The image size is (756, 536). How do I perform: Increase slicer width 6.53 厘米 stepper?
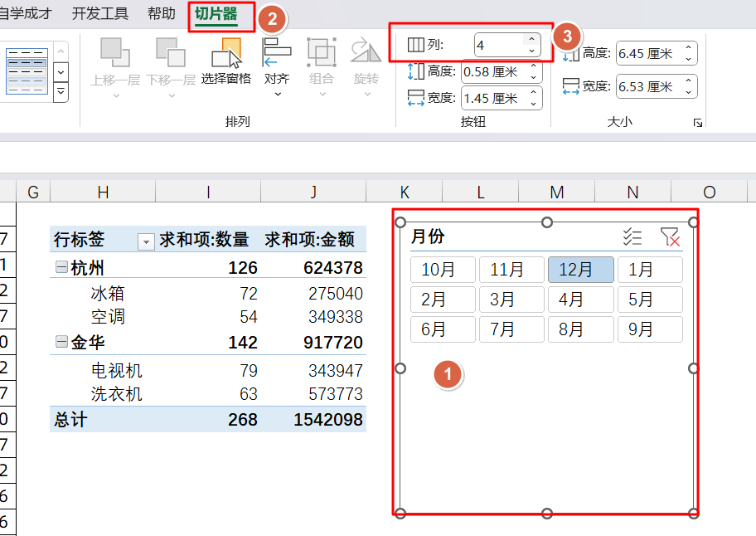click(x=689, y=81)
